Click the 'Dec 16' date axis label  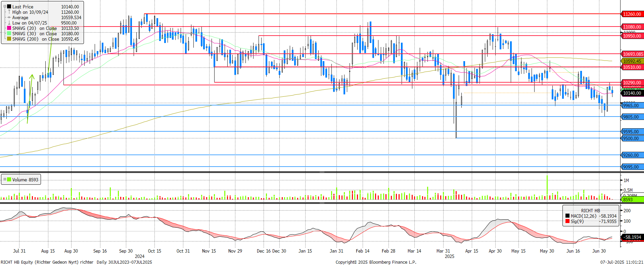pyautogui.click(x=264, y=251)
